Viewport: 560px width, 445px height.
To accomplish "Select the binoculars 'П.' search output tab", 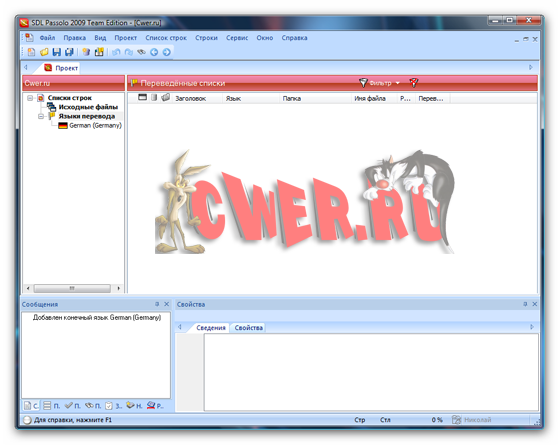I will (x=93, y=406).
